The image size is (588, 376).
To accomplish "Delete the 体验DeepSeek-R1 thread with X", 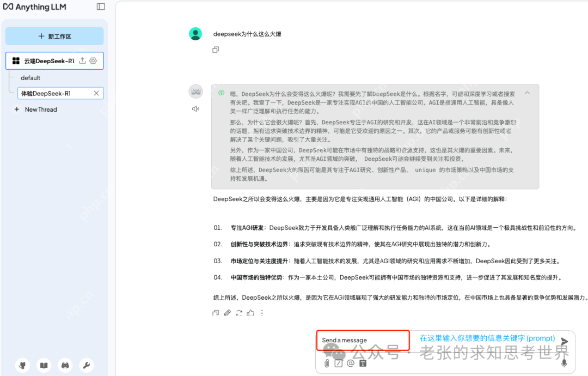I will pyautogui.click(x=96, y=93).
